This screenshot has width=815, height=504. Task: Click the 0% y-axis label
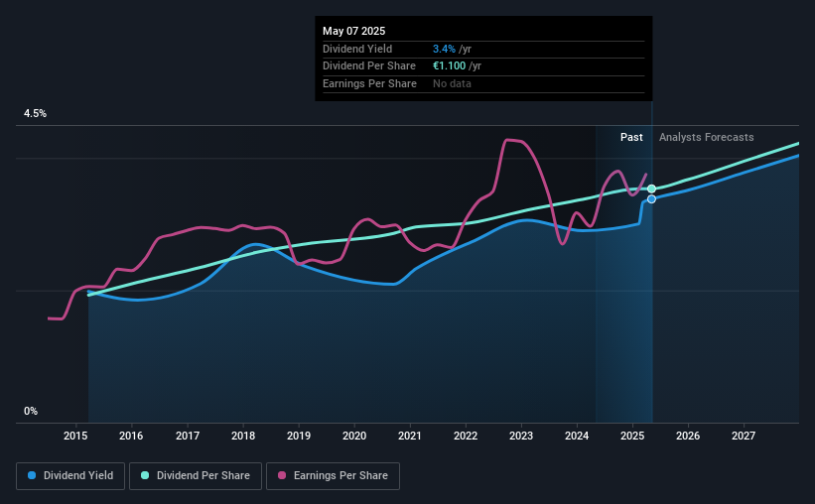point(31,411)
